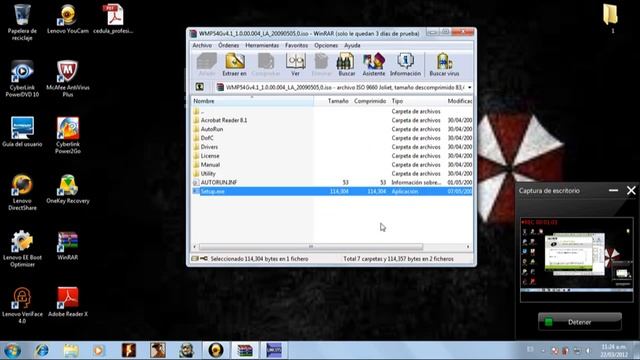Image resolution: width=640 pixels, height=360 pixels.
Task: Open CyberLink PowerDVD 10 desktop icon
Action: pos(22,79)
